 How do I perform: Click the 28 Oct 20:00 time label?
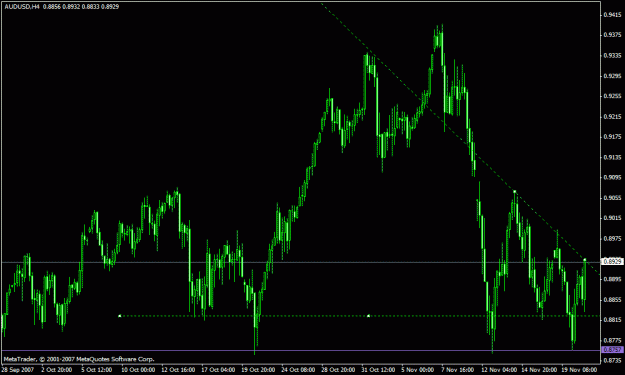338,370
